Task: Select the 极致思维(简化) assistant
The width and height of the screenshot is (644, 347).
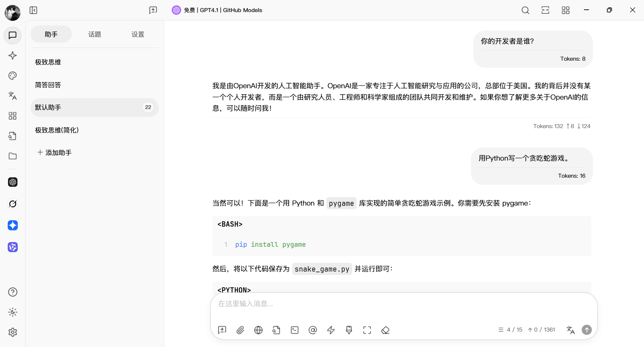Action: (x=95, y=130)
